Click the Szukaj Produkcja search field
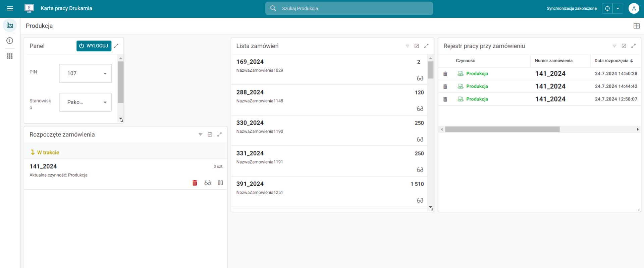Screen dimensions: 644x268 pos(349,8)
